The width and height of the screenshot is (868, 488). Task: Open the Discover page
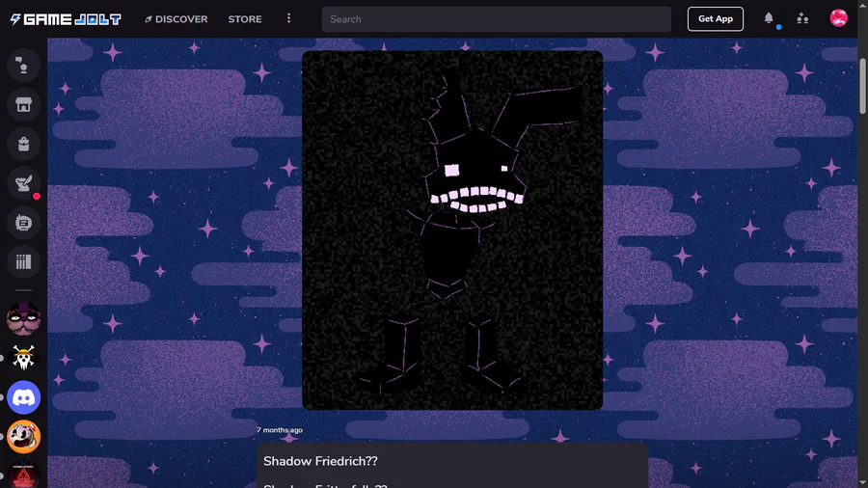tap(176, 19)
